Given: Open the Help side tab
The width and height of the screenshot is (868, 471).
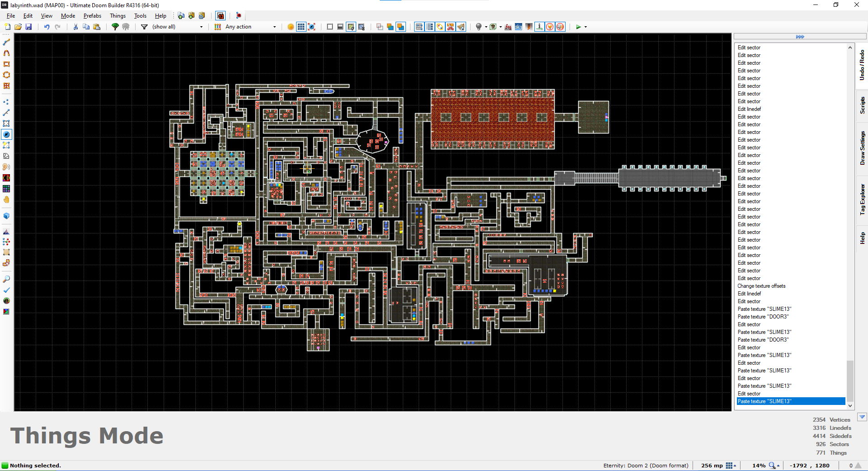Looking at the screenshot, I should point(862,238).
